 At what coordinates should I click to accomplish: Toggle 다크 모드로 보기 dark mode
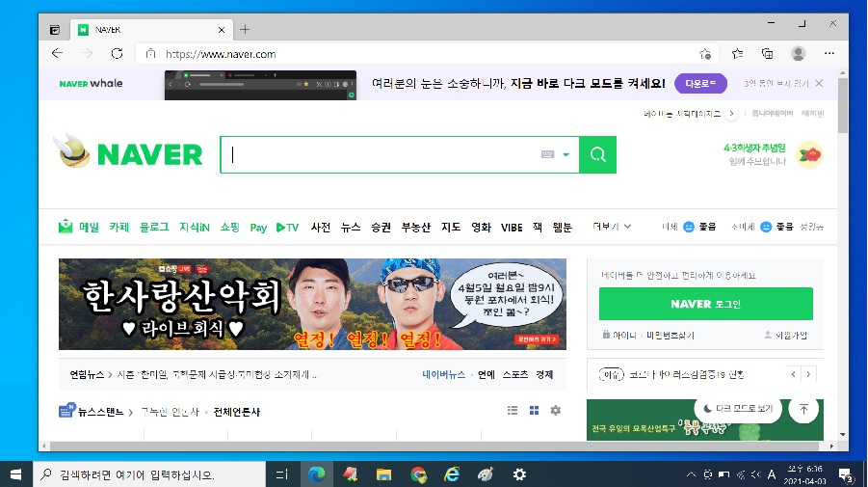(738, 408)
